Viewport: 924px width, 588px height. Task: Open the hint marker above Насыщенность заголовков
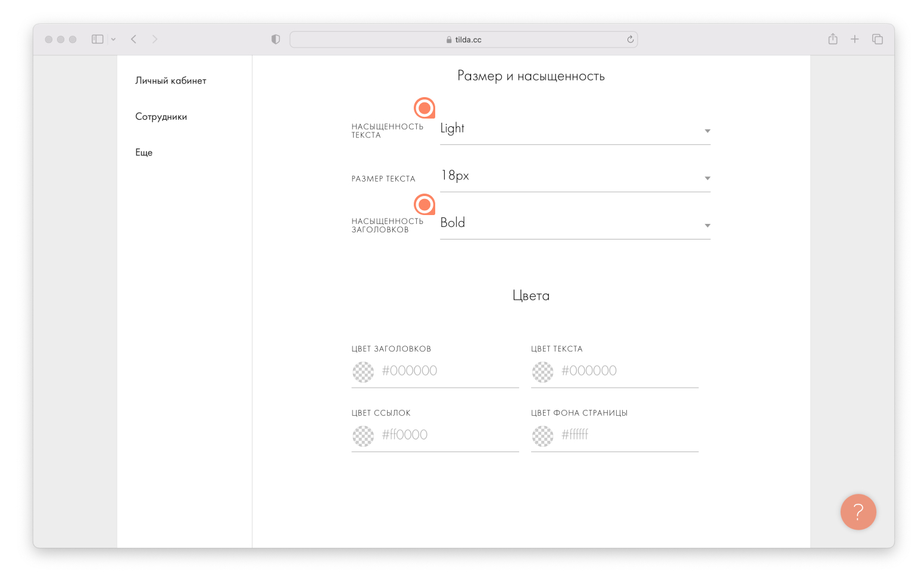pos(424,204)
